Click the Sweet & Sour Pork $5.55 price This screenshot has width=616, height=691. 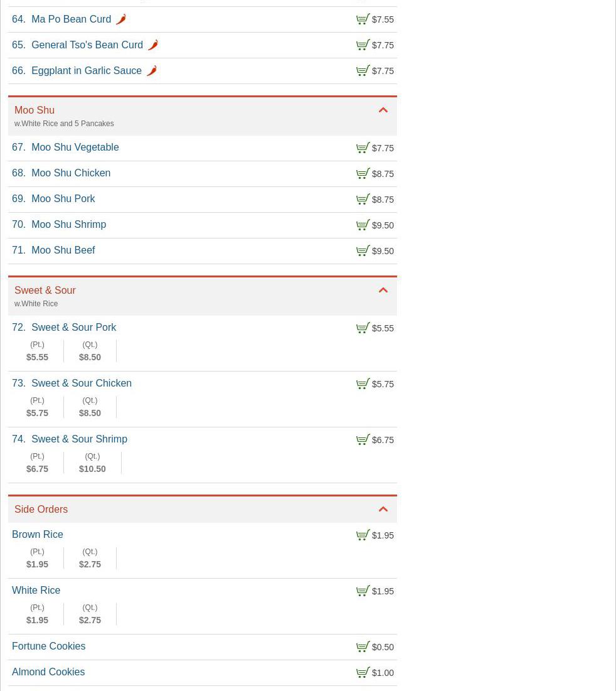click(383, 328)
